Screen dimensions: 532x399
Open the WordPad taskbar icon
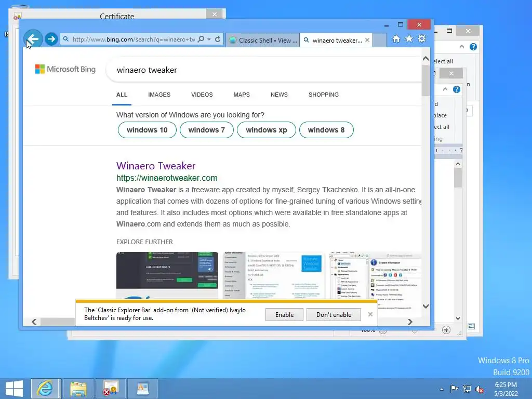click(x=142, y=389)
